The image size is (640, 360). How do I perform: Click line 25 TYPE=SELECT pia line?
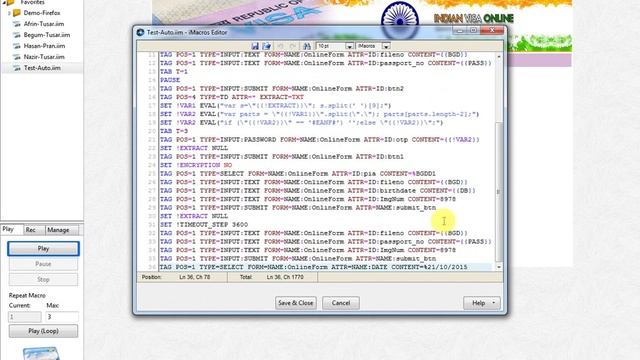298,173
